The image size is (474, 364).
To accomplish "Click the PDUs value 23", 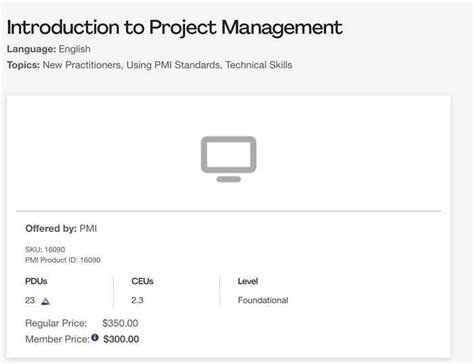I will 30,300.
